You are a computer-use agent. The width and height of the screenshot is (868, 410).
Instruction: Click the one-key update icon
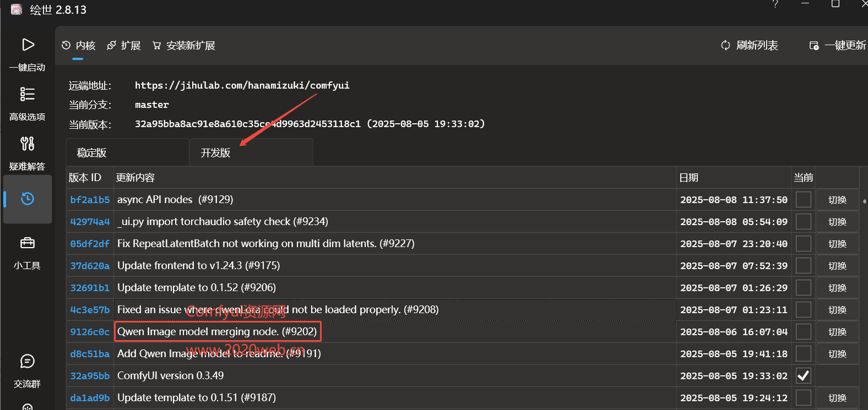pos(814,46)
